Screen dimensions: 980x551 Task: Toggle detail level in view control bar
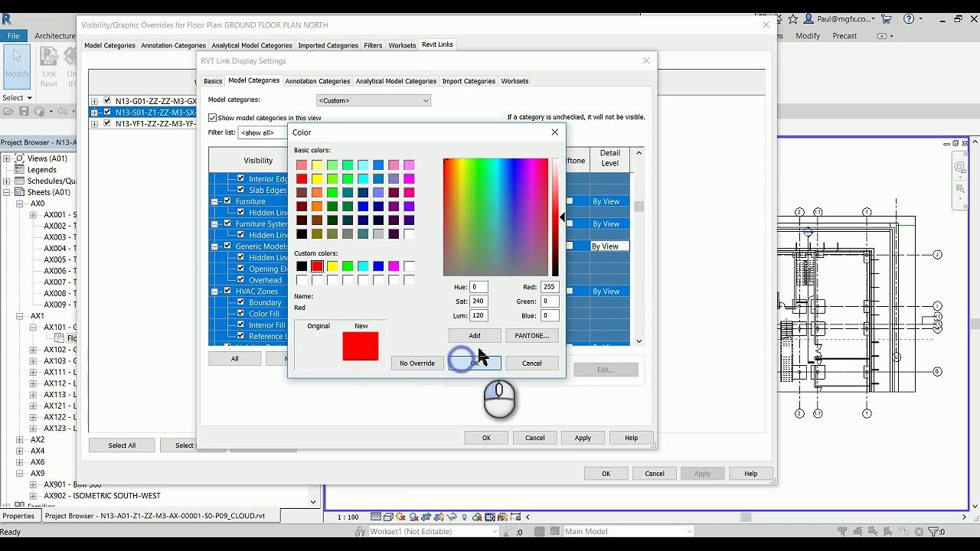pyautogui.click(x=376, y=517)
